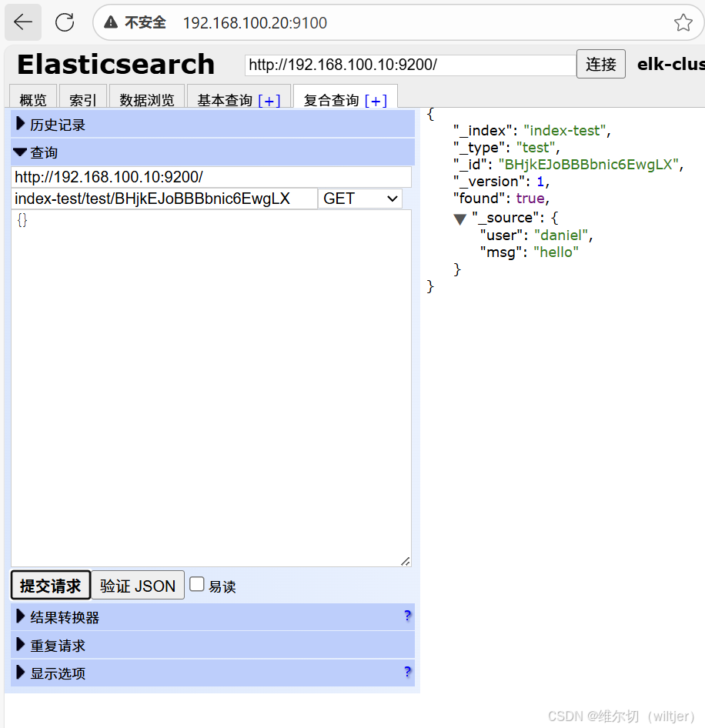Edit the path field index-test/test/BHjkEJoBBBbnic6EwgLX
705x728 pixels.
(x=164, y=199)
